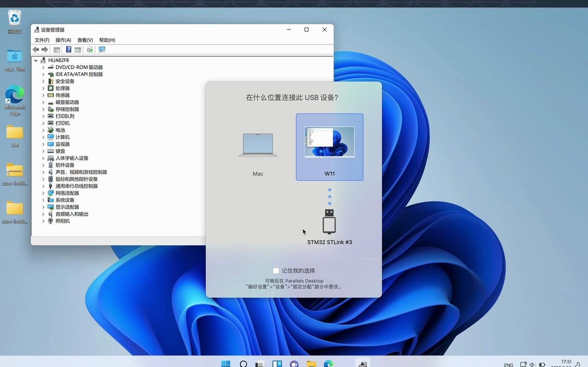Open the 操作(A) menu
Image resolution: width=588 pixels, height=367 pixels.
(x=63, y=40)
